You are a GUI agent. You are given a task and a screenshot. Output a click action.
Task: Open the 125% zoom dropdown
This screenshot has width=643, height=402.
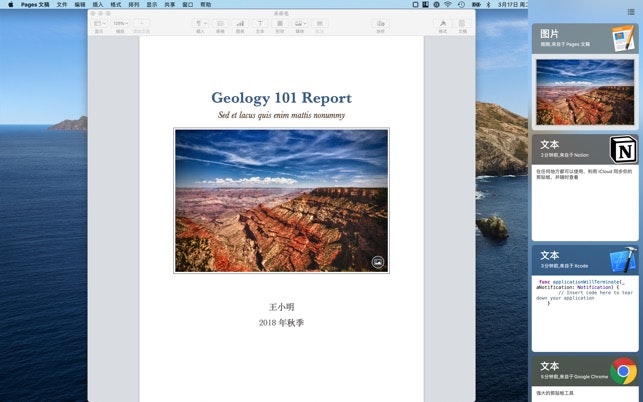click(x=120, y=24)
